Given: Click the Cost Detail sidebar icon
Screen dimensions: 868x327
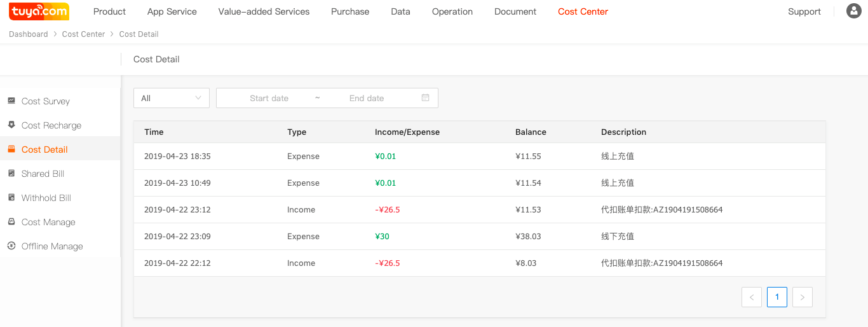Looking at the screenshot, I should (x=11, y=149).
